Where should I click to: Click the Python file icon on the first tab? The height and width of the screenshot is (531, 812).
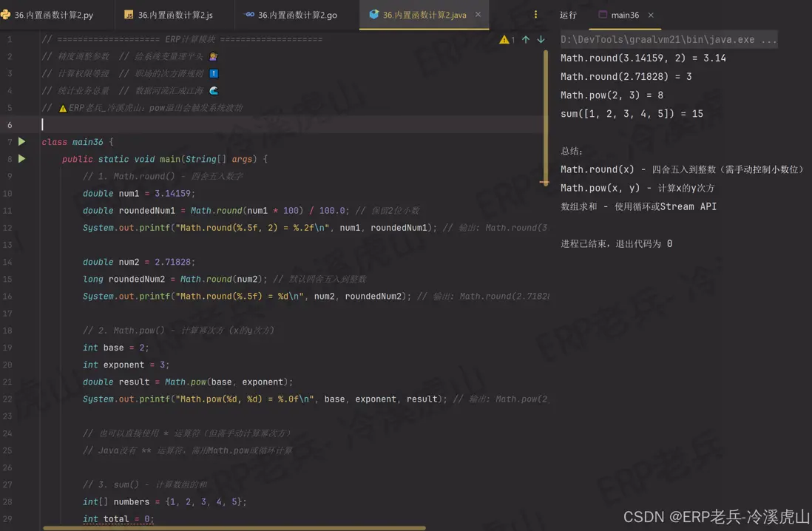click(x=6, y=15)
